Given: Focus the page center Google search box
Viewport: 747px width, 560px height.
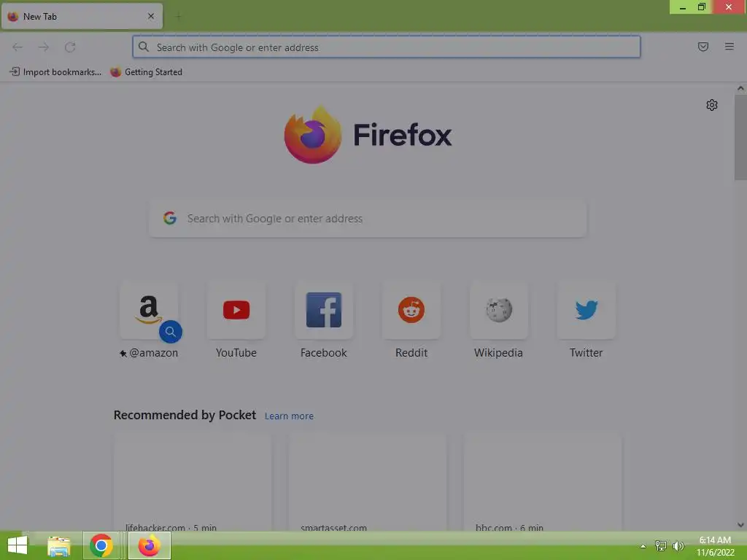Looking at the screenshot, I should tap(368, 218).
